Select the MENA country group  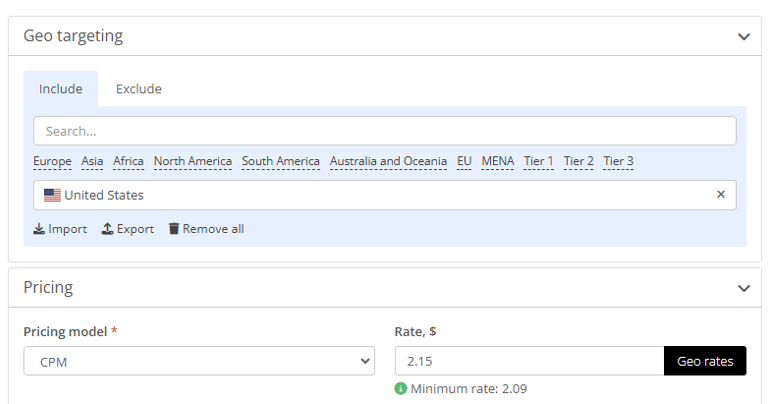(498, 161)
